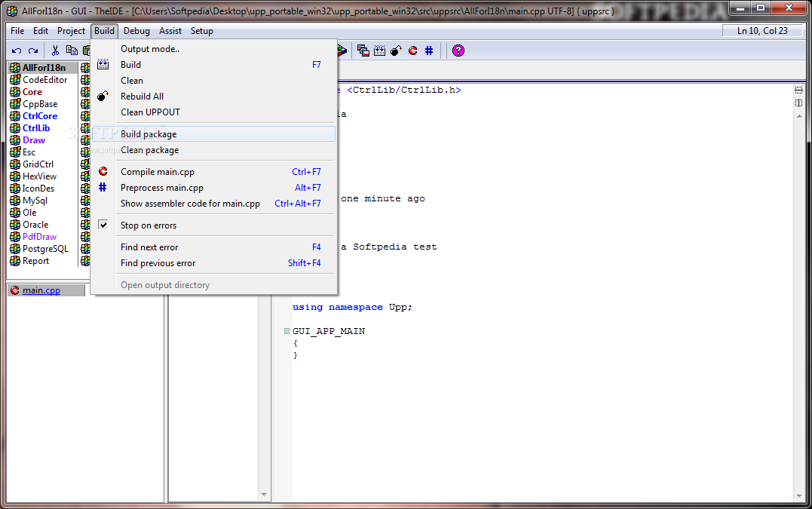Collapse the GUI_APP_MAIN fold marker
812x509 pixels.
287,331
